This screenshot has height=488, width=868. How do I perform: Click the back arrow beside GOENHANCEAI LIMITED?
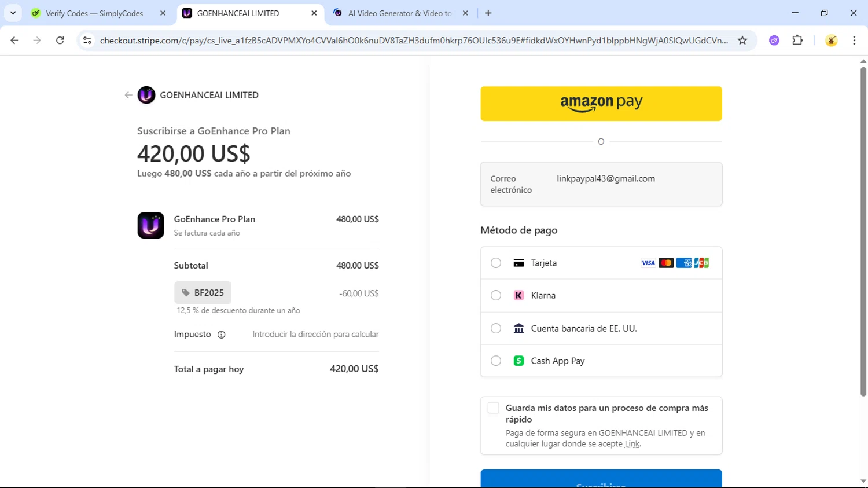[x=128, y=95]
